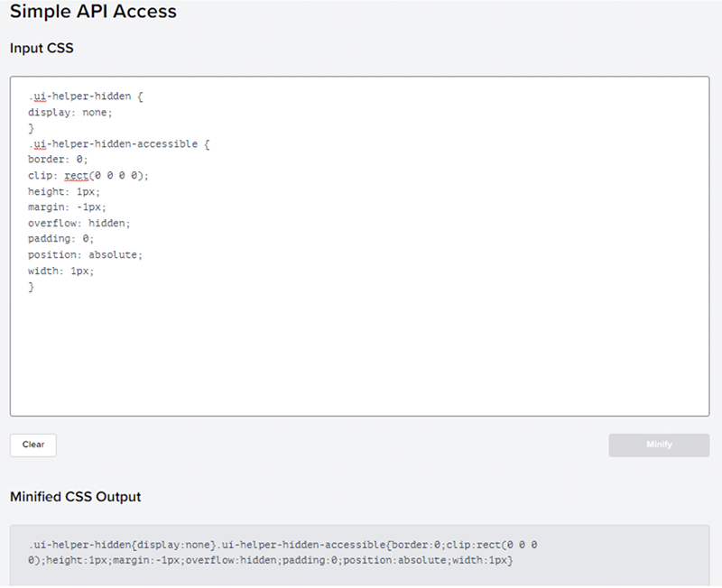722x588 pixels.
Task: Place cursor in "clip: rect(0 0 0 0);"
Action: tap(88, 176)
